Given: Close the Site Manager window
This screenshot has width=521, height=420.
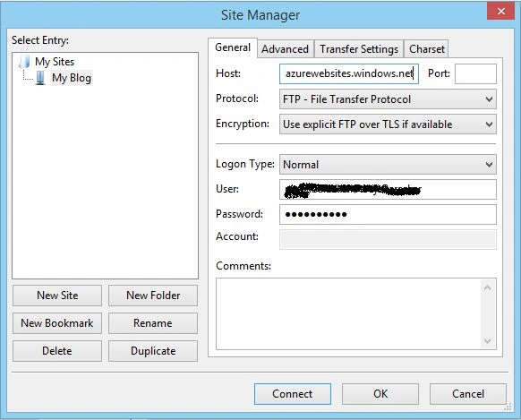Looking at the screenshot, I should 501,12.
